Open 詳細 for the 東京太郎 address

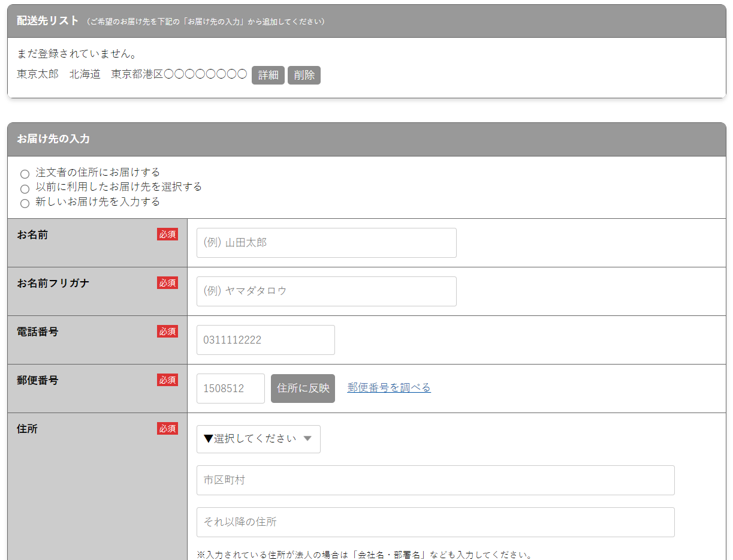[268, 75]
